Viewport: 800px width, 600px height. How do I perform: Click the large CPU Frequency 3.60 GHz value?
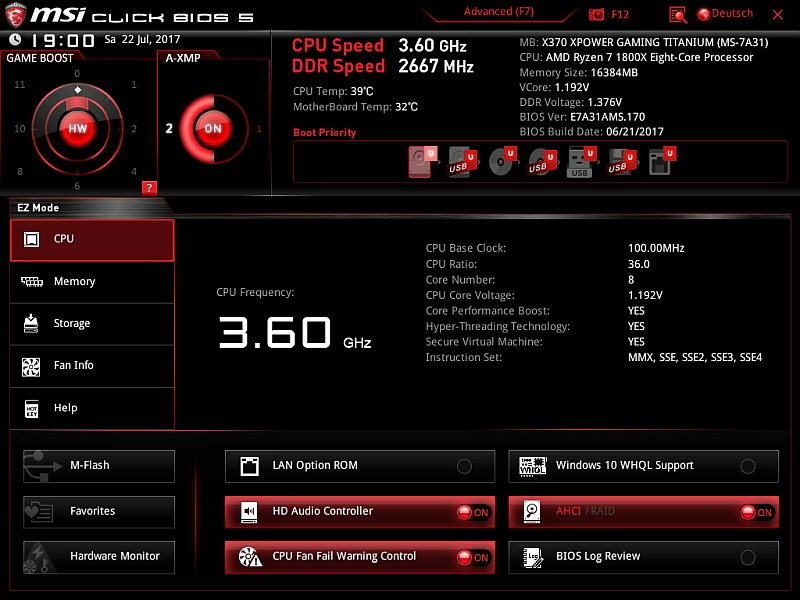tap(295, 333)
